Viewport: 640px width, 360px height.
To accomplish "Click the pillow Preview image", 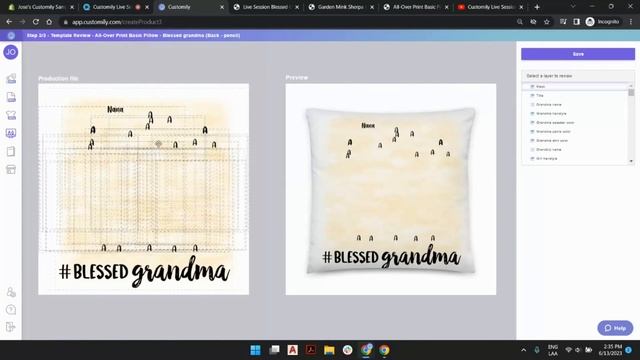I will [391, 189].
